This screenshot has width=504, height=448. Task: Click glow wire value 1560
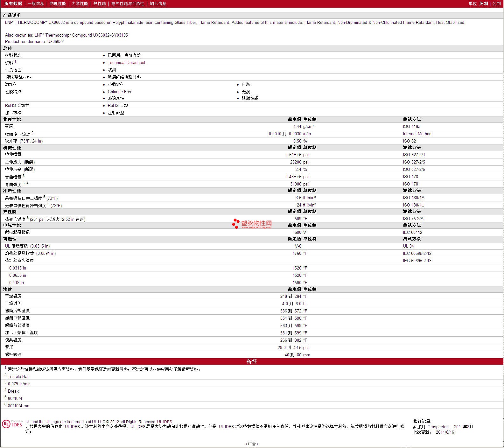(297, 283)
